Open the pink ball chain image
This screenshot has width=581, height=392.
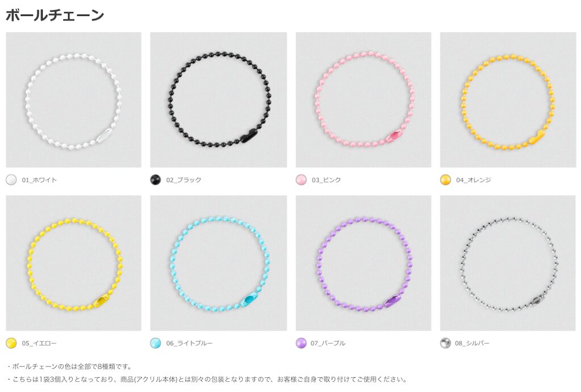pos(363,100)
